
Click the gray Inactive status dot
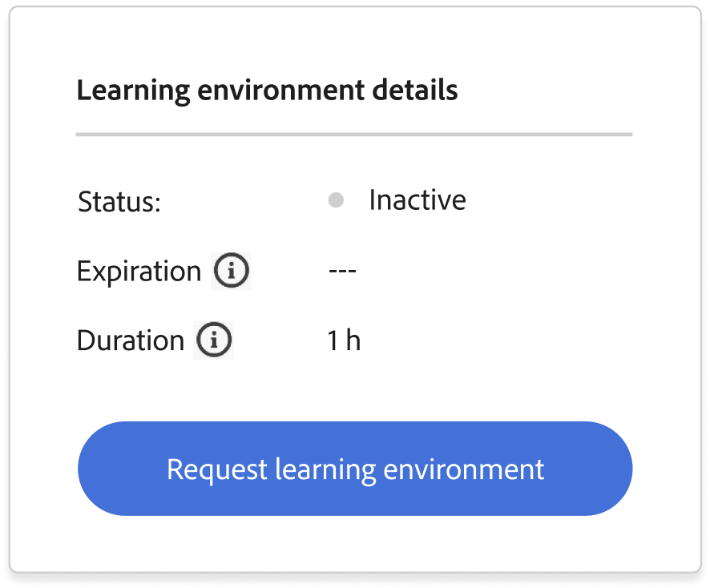pos(336,199)
